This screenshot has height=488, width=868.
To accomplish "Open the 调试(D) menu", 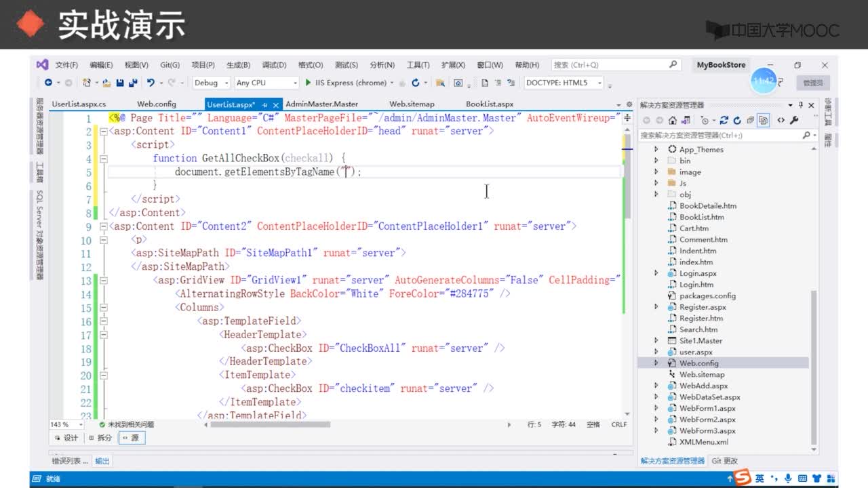I will point(273,65).
